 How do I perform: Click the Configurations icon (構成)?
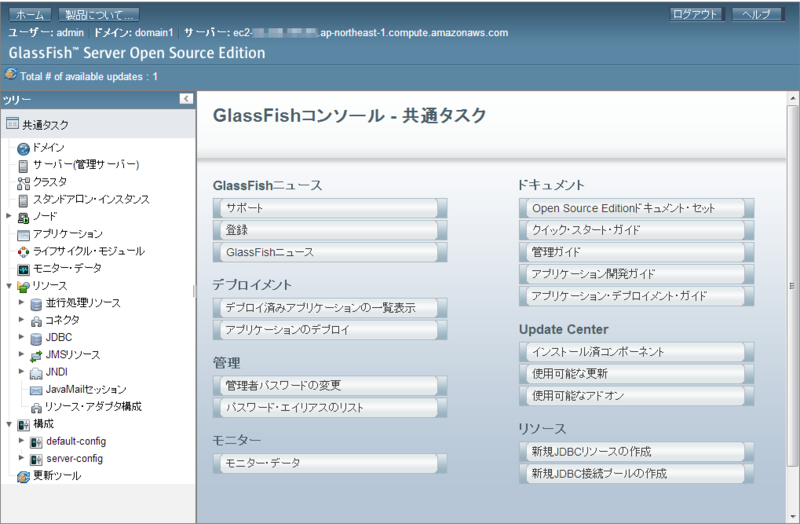[x=23, y=425]
